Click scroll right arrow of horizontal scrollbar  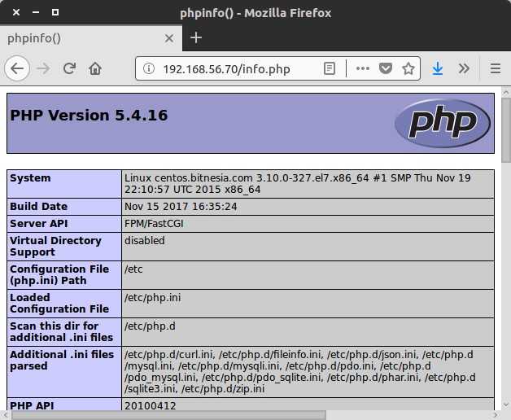point(496,415)
